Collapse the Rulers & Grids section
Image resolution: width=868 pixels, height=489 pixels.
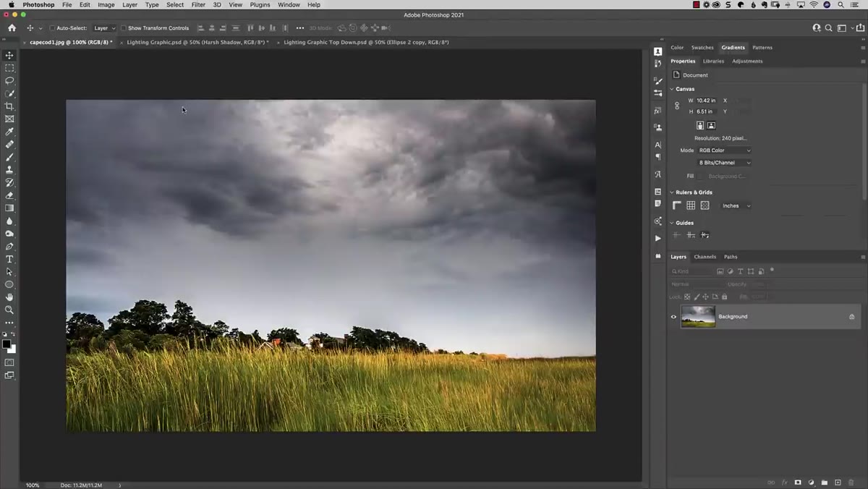point(671,192)
